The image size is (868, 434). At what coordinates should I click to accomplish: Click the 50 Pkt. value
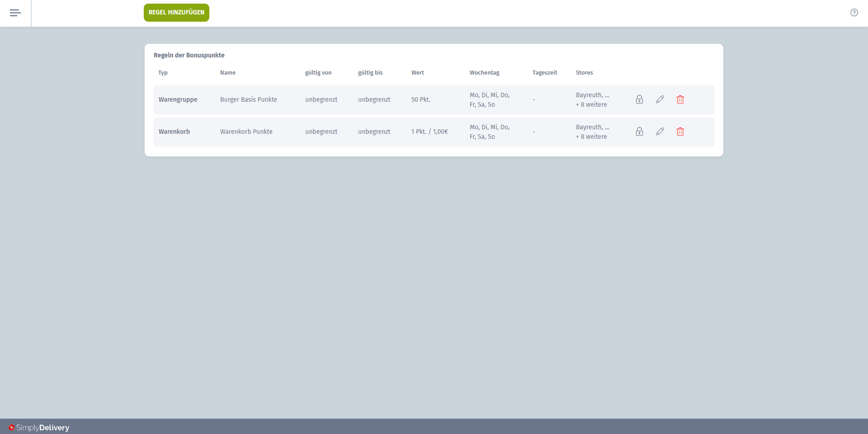(x=421, y=99)
